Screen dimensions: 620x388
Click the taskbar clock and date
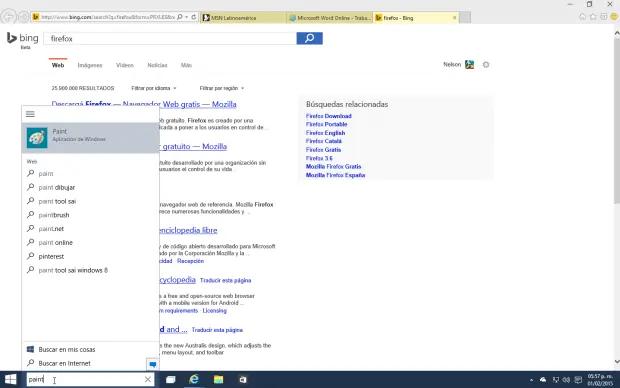[600, 380]
